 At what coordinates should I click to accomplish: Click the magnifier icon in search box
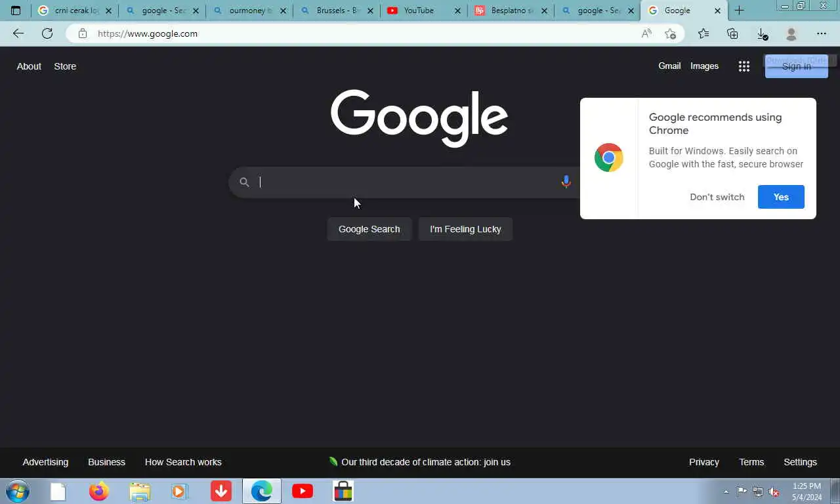point(244,182)
